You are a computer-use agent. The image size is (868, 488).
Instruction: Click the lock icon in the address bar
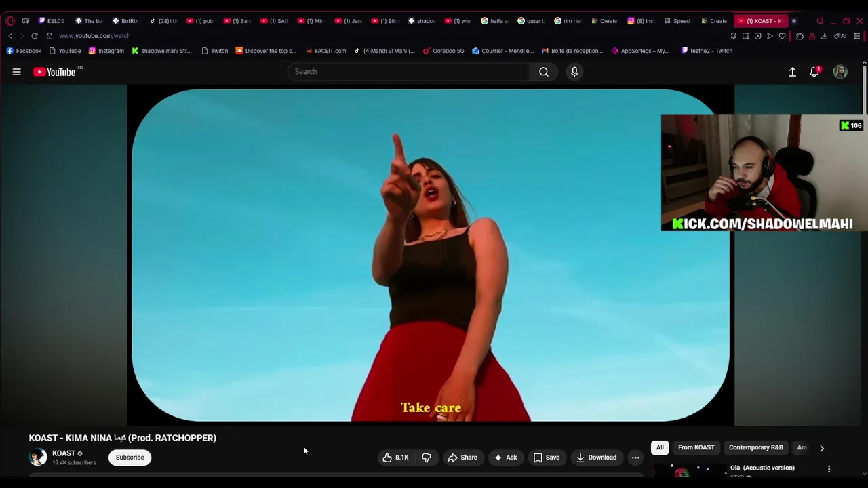coord(50,36)
